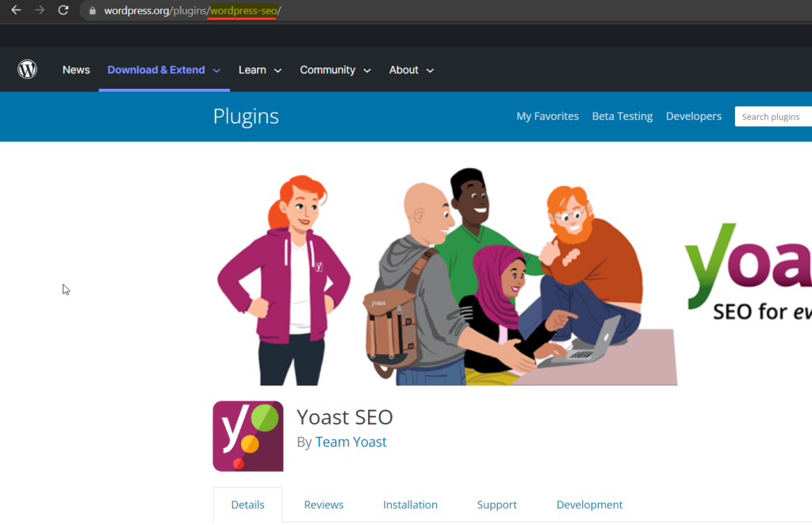Select the address bar URL
Screen dimensions: 812x525
[x=193, y=10]
